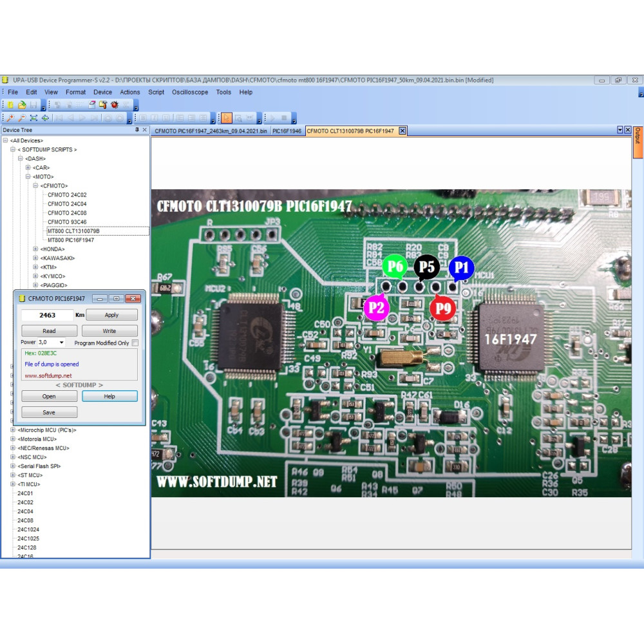
Task: Expand the <KAWASAKI> tree node
Action: (35, 258)
